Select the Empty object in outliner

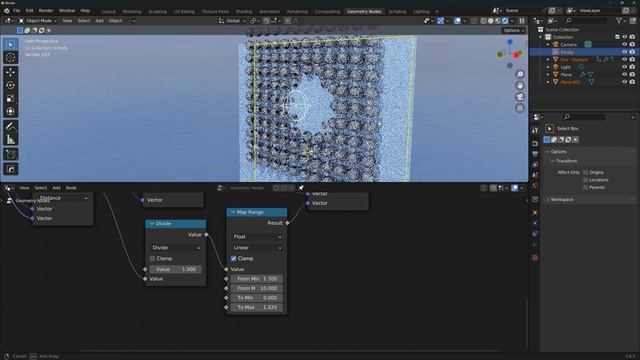[567, 52]
